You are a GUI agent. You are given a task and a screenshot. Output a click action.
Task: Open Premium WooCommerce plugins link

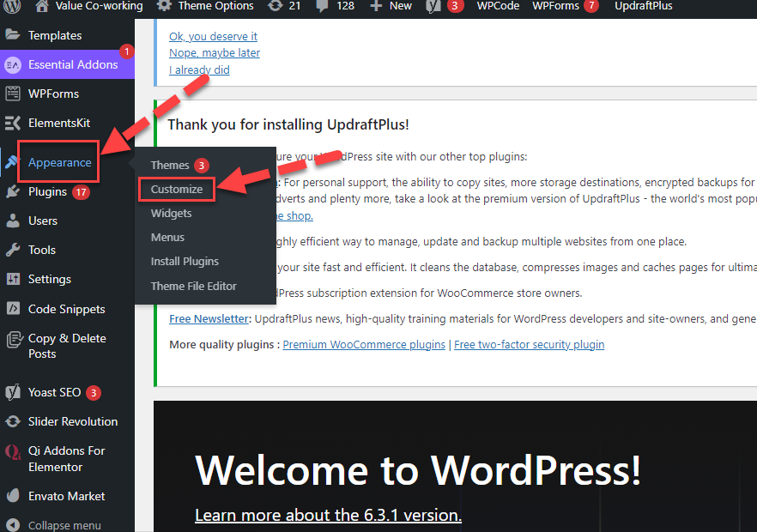click(364, 344)
